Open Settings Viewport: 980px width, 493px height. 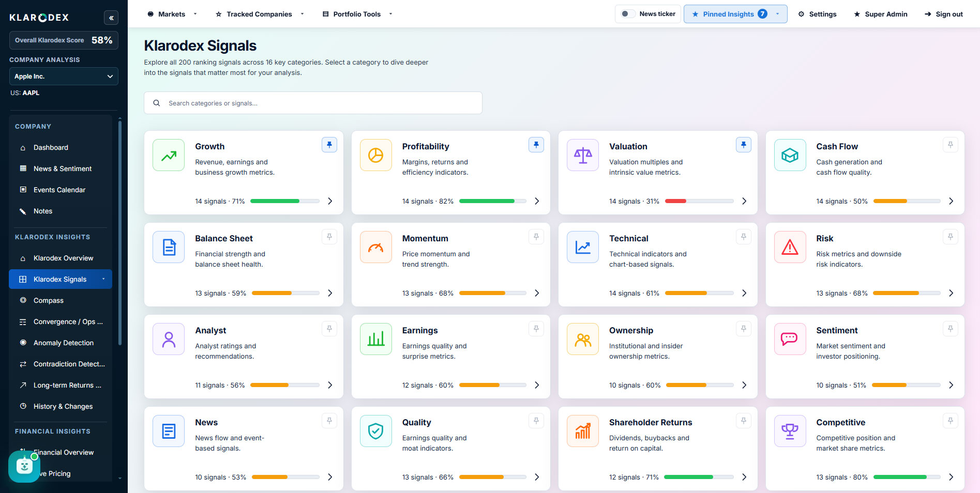[x=817, y=14]
